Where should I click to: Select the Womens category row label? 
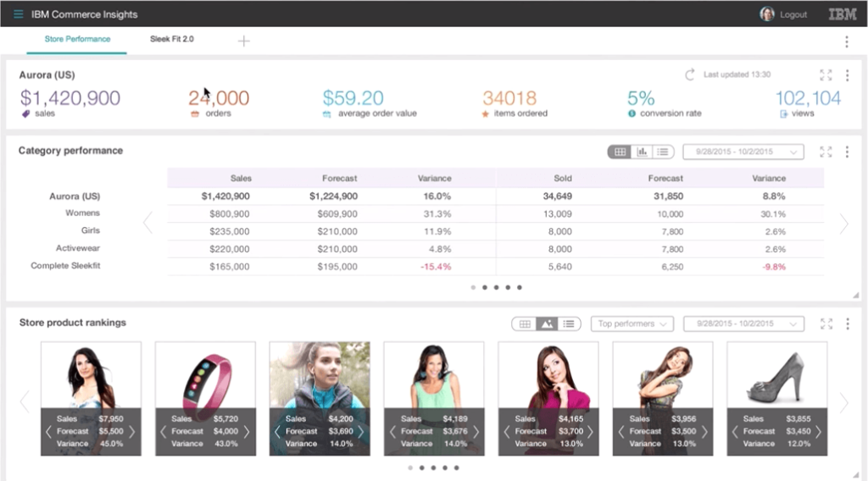[82, 213]
